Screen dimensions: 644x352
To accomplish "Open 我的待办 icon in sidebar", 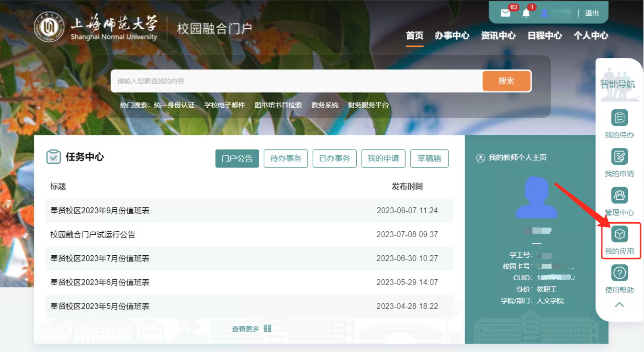I will (620, 118).
